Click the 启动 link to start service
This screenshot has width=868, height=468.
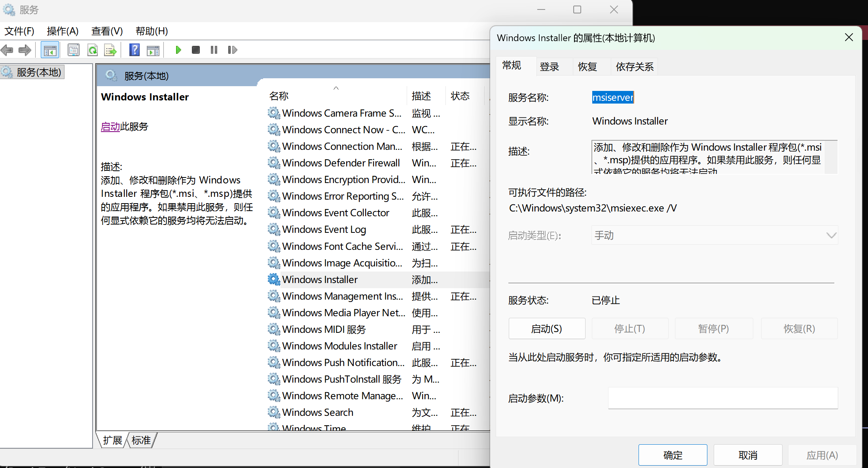coord(110,126)
